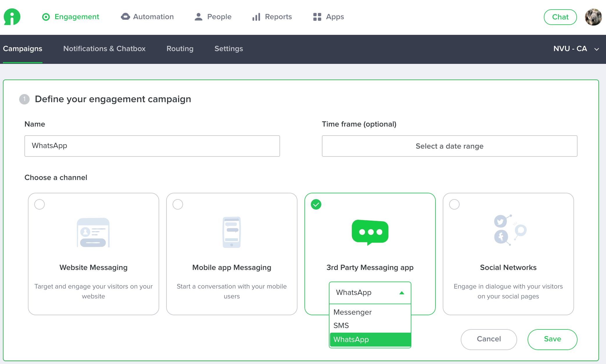Click the Website Messaging illustration
This screenshot has width=606, height=364.
[x=93, y=233]
